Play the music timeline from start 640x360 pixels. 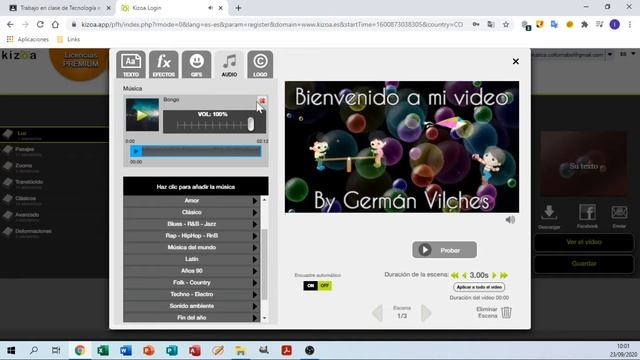tap(136, 151)
